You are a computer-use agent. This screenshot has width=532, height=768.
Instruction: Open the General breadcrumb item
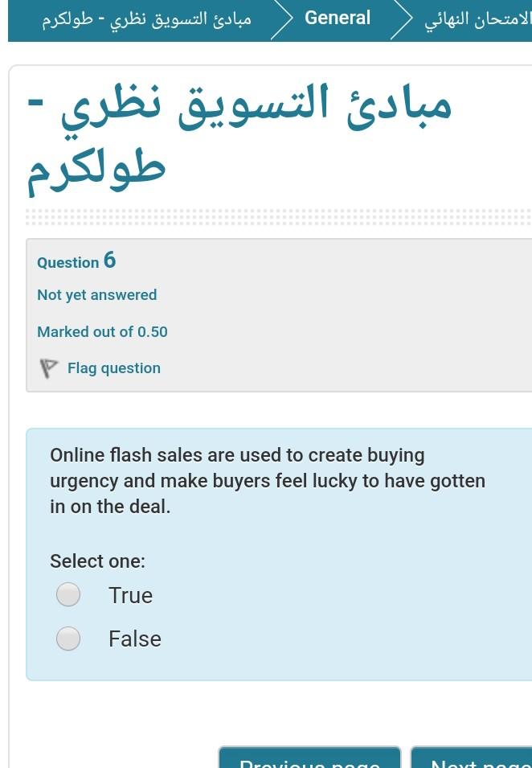[x=337, y=18]
